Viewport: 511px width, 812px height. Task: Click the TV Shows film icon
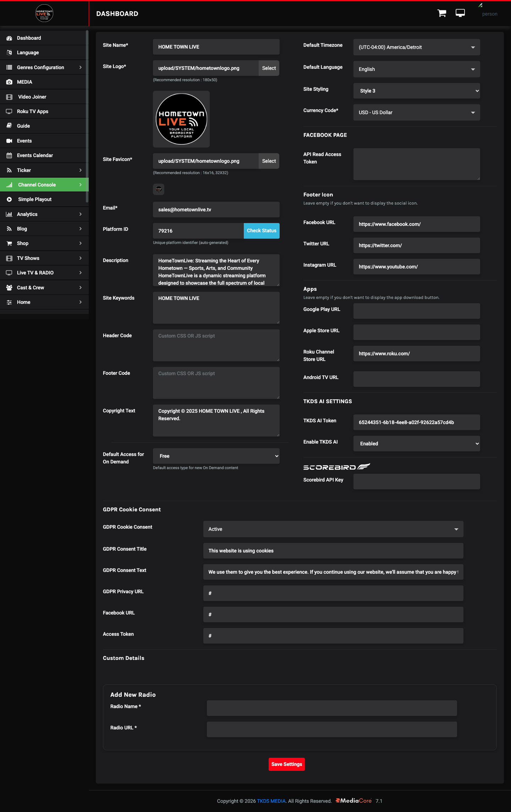[x=9, y=258]
